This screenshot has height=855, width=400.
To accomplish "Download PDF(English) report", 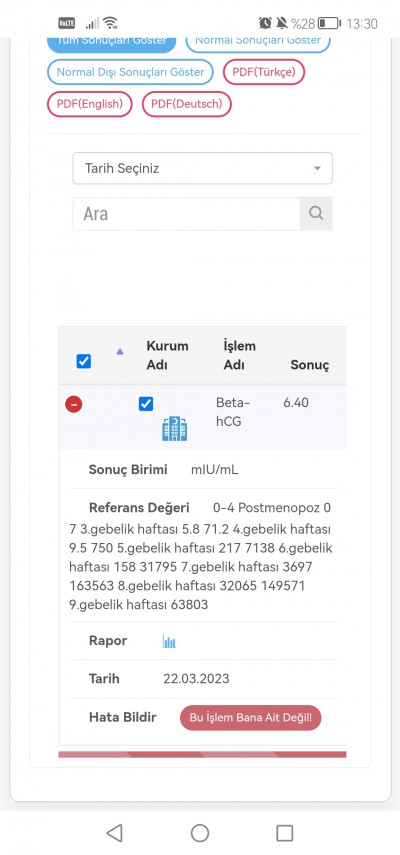I will click(x=90, y=104).
